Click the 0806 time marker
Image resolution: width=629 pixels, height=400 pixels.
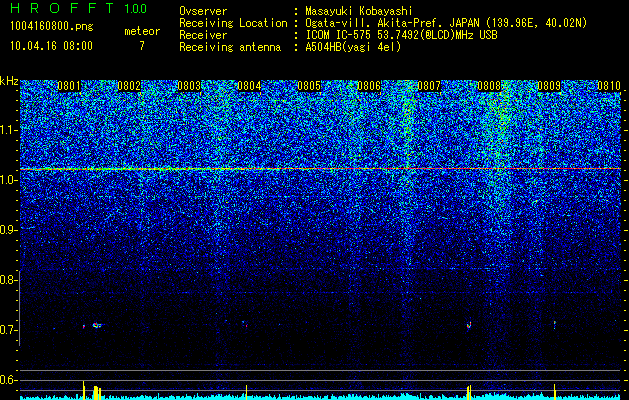(x=369, y=86)
